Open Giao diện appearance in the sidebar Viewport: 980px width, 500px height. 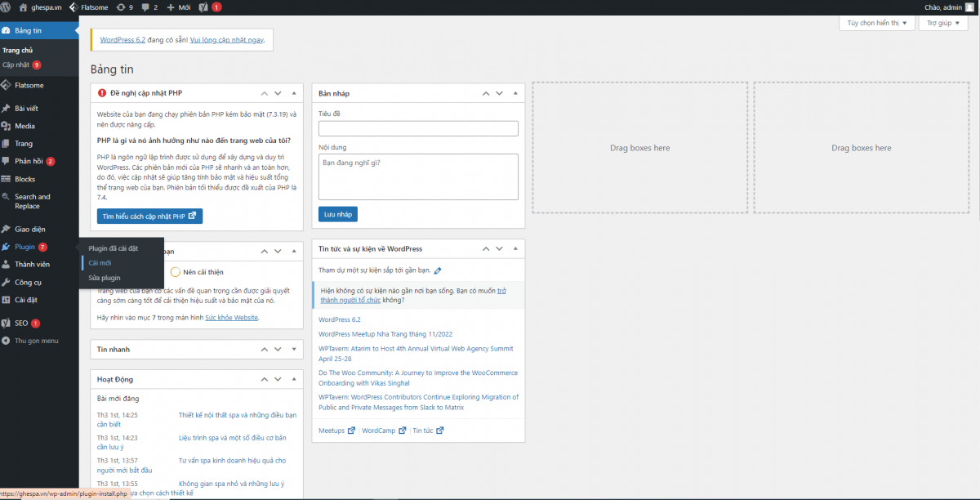point(39,229)
